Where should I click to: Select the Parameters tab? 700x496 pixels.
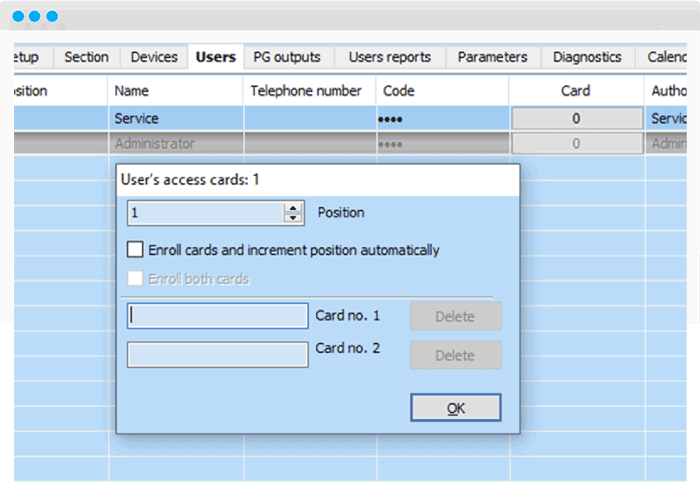tap(492, 57)
